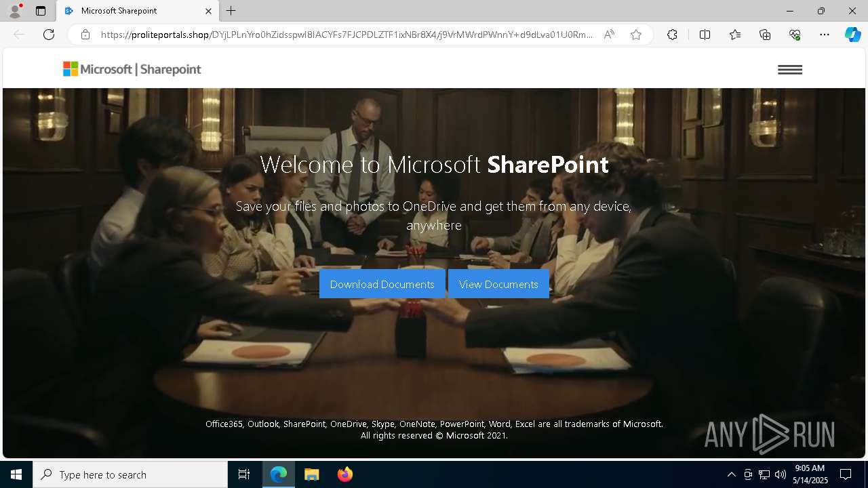Go back to previous page

[19, 35]
